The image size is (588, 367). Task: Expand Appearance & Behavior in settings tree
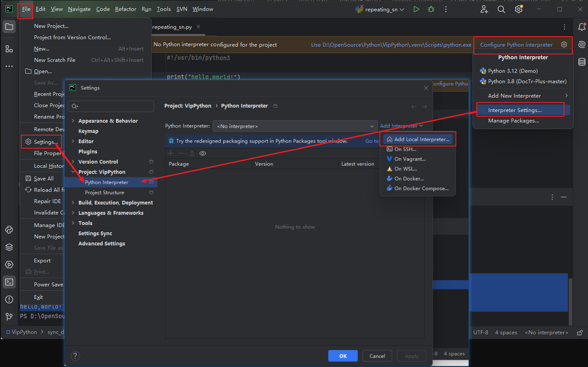coord(73,121)
